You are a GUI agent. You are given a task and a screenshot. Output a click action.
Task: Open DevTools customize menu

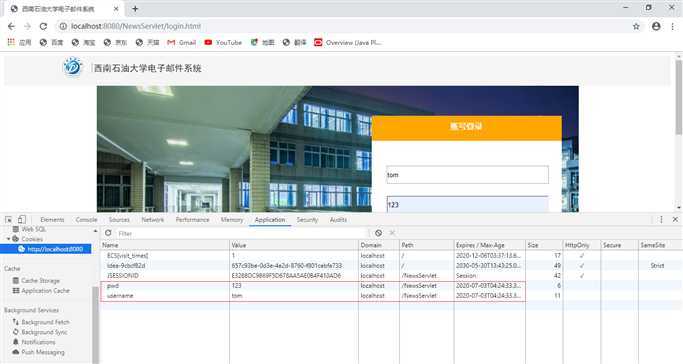click(x=661, y=219)
